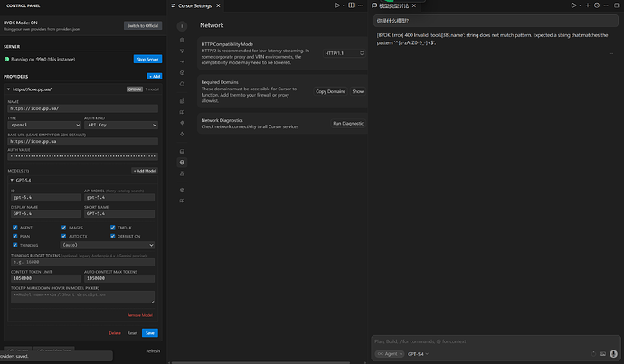Select the funnel-shaped settings sidebar icon
Screen dimensions: 624x364
[x=182, y=51]
